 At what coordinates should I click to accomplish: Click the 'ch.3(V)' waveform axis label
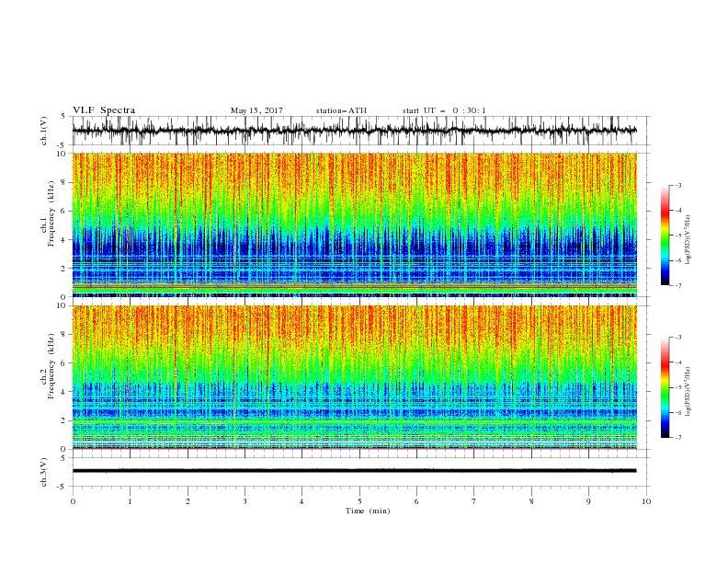coord(44,472)
